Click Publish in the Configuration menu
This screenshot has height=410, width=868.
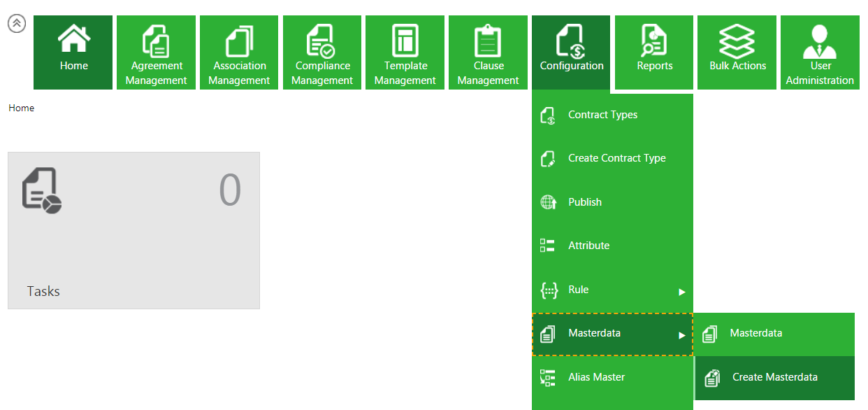(585, 202)
